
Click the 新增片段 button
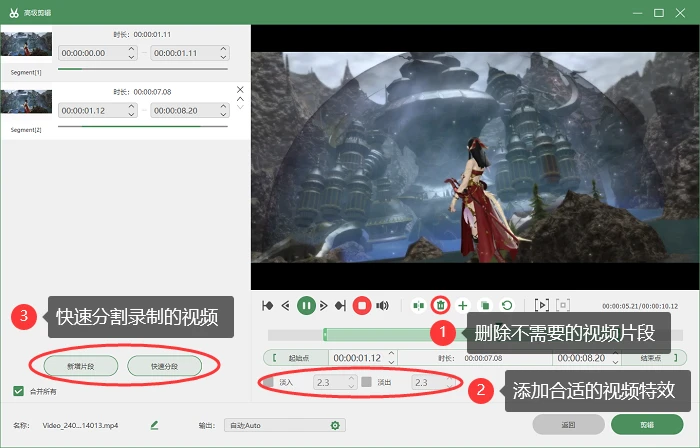tap(81, 366)
